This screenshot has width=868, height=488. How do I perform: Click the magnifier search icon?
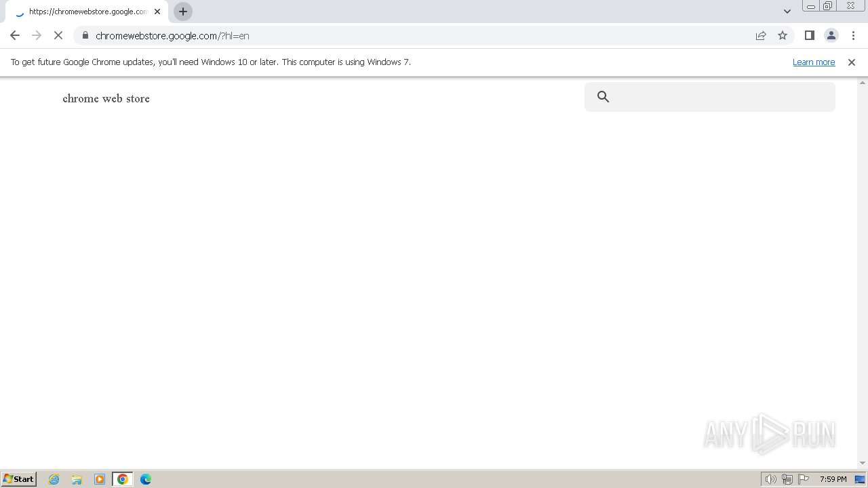(x=603, y=96)
